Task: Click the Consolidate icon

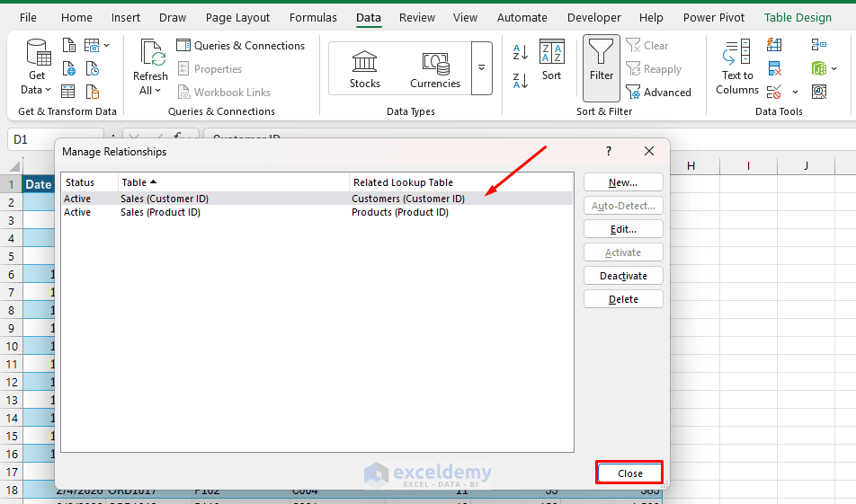Action: 819,45
